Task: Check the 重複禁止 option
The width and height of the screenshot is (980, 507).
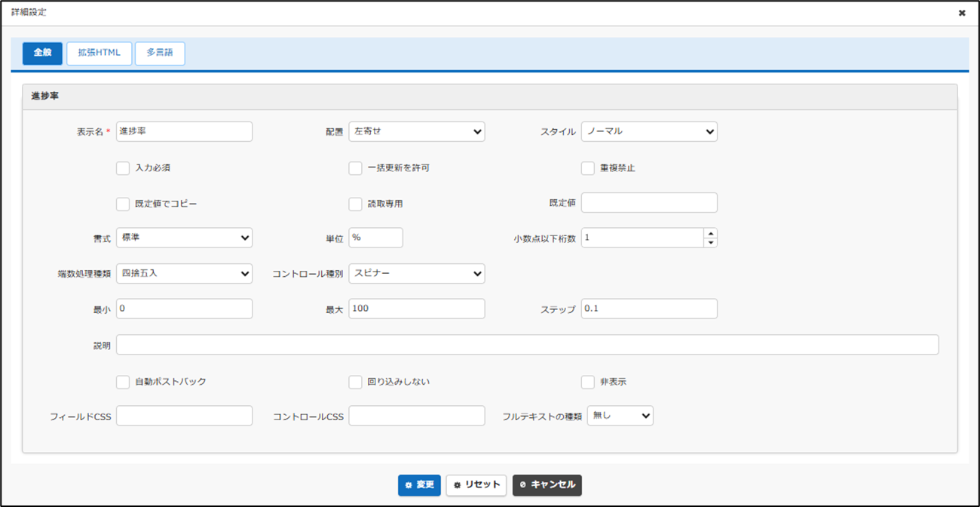Action: point(588,168)
